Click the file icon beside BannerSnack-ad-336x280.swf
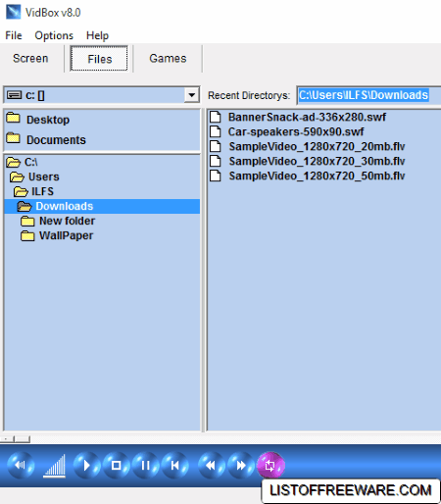Viewport: 441px width, 504px height. point(215,117)
